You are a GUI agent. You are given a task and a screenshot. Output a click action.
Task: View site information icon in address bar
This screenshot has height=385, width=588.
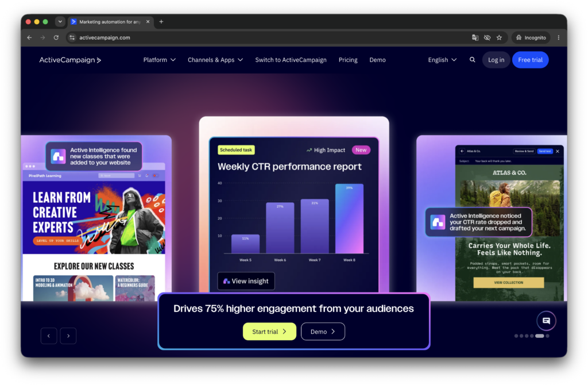[72, 37]
